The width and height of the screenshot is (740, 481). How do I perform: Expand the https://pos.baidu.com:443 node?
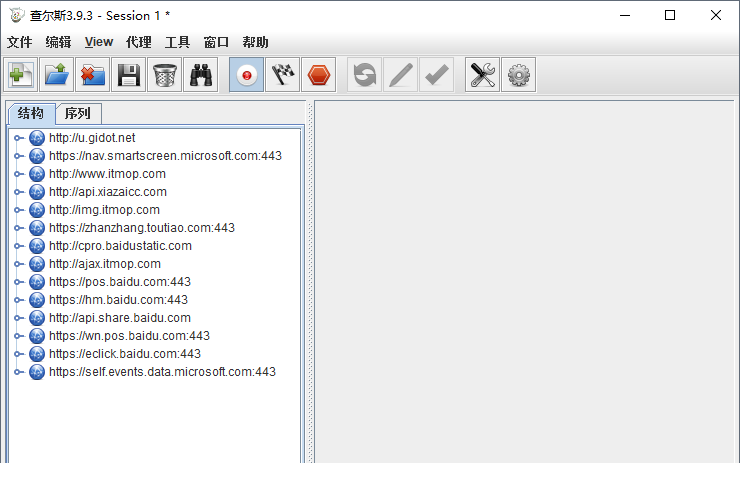(18, 282)
